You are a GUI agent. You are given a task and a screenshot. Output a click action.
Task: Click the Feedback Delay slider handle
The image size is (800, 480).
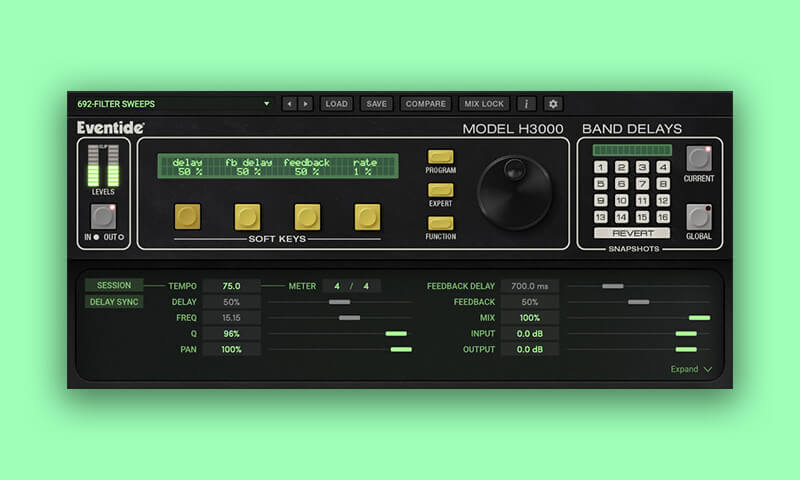click(613, 286)
